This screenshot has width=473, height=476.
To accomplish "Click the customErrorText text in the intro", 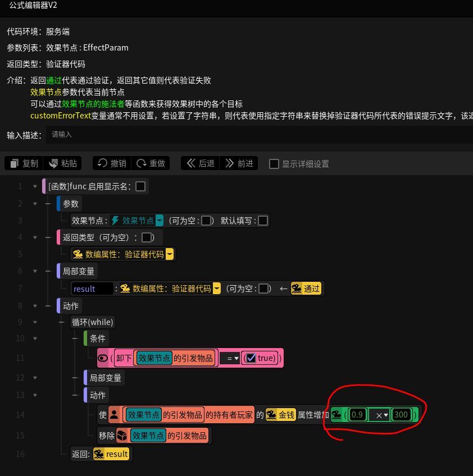I will (61, 116).
